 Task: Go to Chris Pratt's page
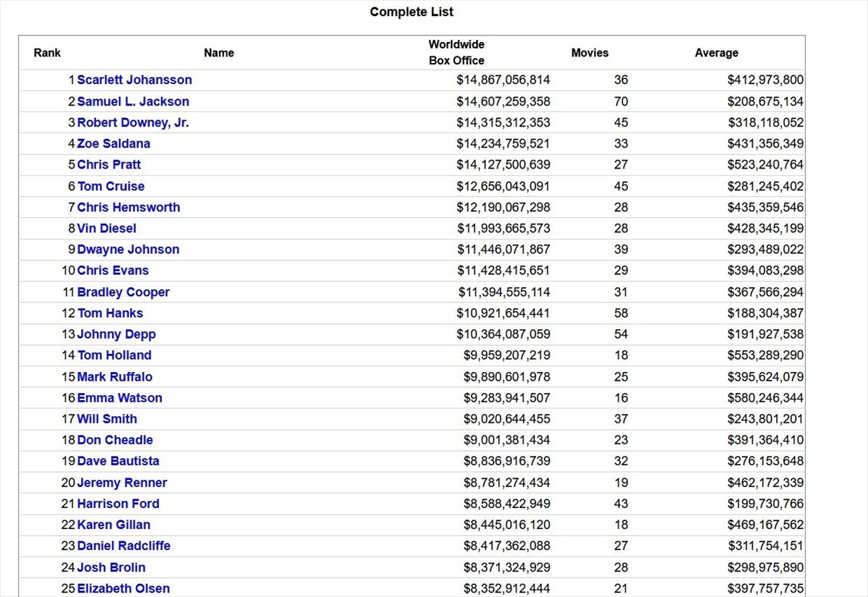109,164
